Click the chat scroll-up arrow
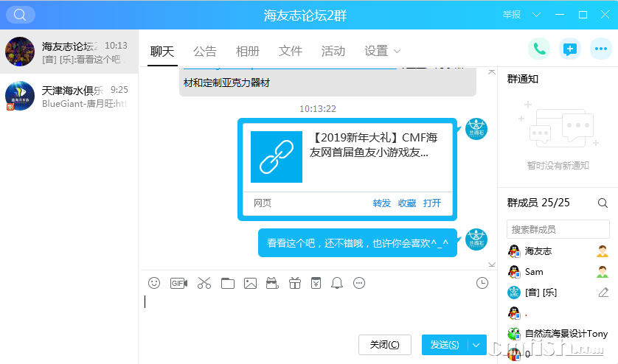 tap(491, 71)
